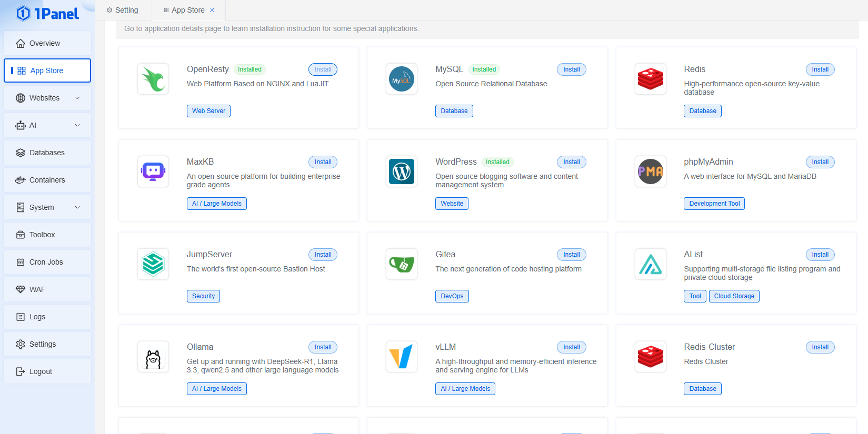Install the Redis-Cluster application

coord(820,347)
